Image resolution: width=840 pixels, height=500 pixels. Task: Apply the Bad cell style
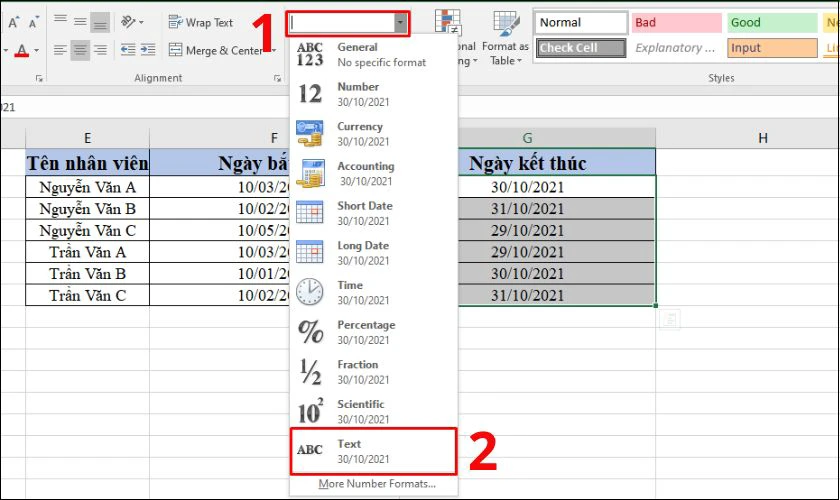click(x=676, y=23)
